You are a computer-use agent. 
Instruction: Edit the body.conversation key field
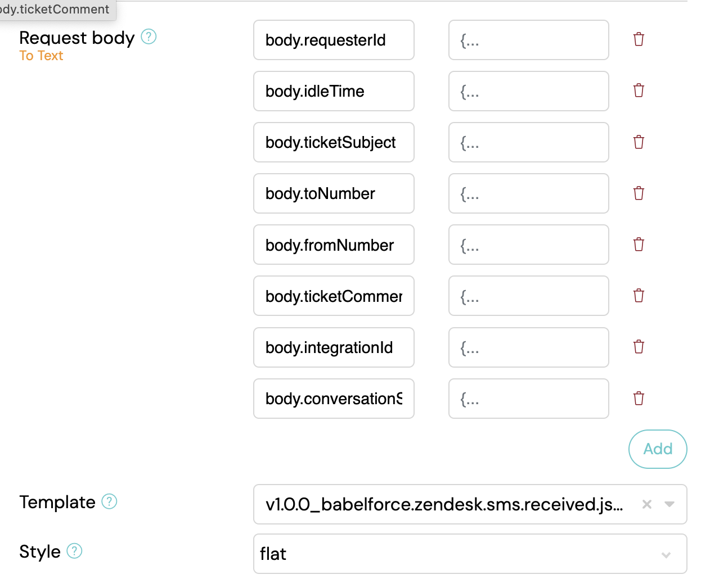pos(334,399)
